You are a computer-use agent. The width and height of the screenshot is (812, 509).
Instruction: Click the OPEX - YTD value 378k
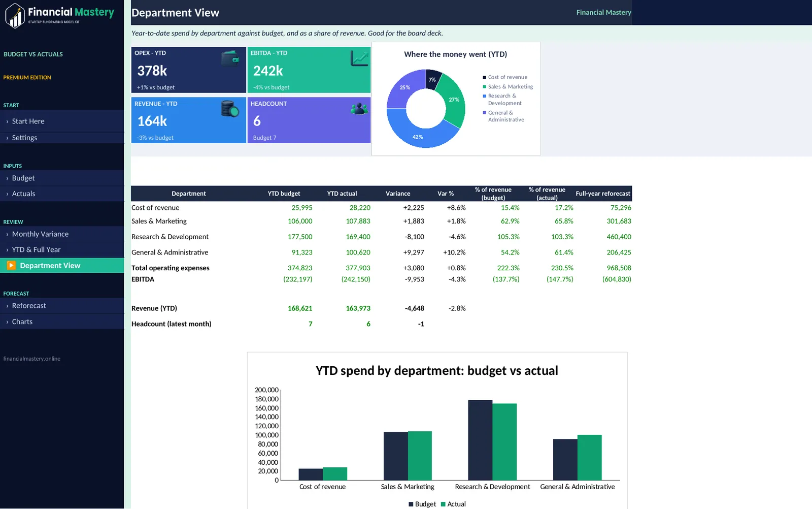(x=152, y=71)
